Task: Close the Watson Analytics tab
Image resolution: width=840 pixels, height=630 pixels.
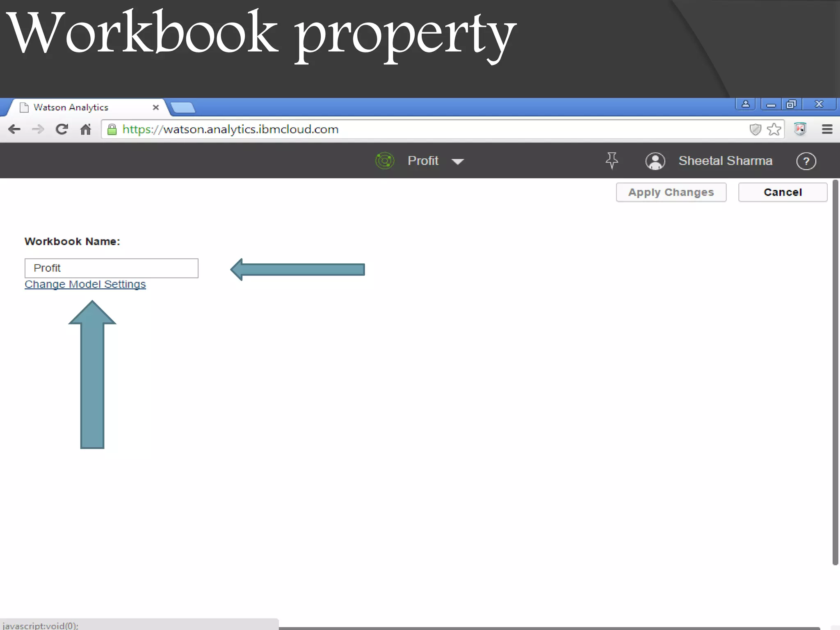Action: click(x=155, y=107)
